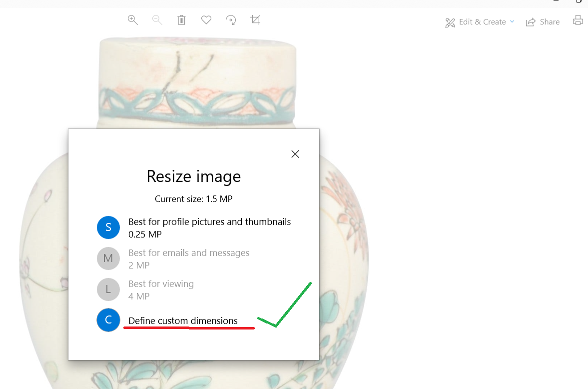This screenshot has width=588, height=389.
Task: Click the C custom size circle
Action: pyautogui.click(x=108, y=320)
